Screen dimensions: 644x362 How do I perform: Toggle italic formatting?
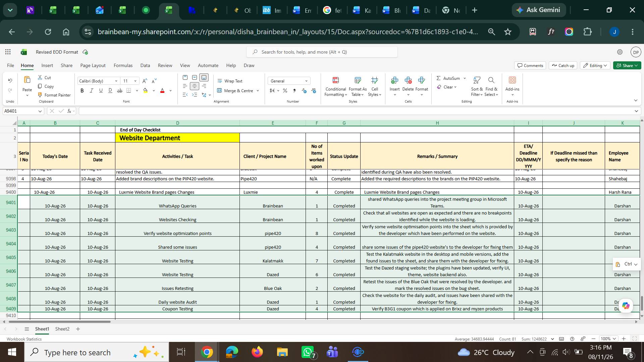pos(91,90)
